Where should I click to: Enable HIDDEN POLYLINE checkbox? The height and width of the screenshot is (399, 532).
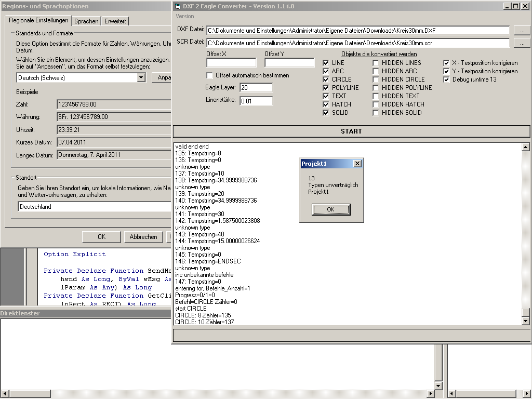(376, 88)
